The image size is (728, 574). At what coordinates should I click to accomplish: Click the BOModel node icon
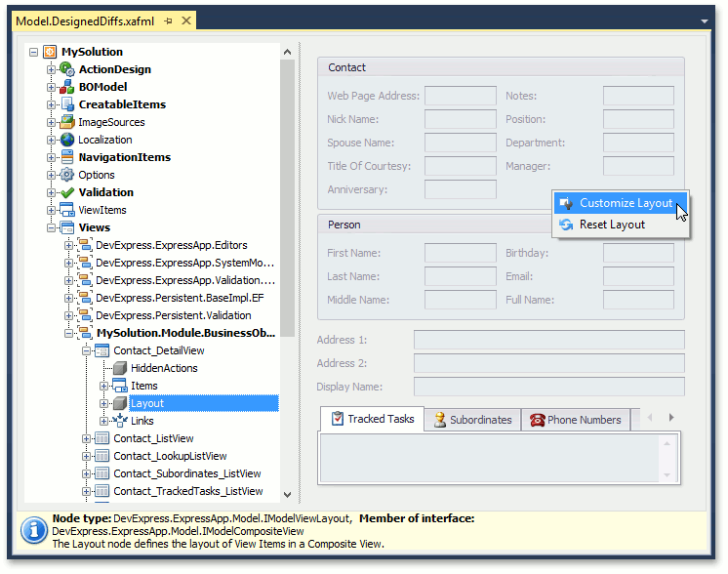67,87
